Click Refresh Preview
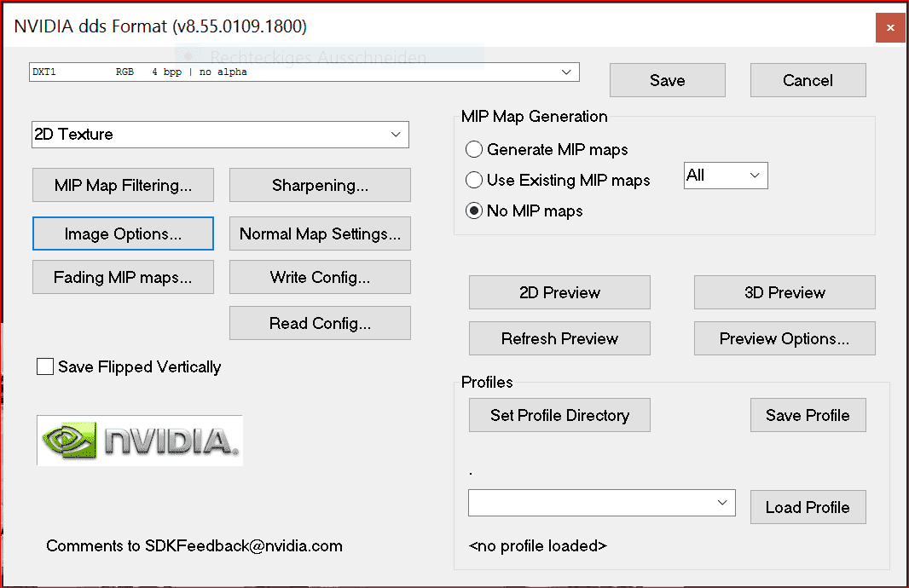 (x=559, y=338)
